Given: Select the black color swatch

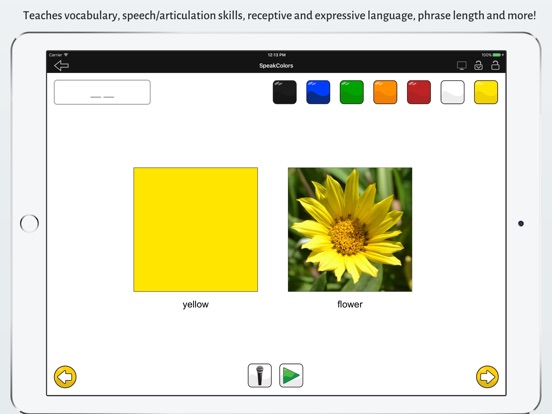Looking at the screenshot, I should click(x=284, y=92).
